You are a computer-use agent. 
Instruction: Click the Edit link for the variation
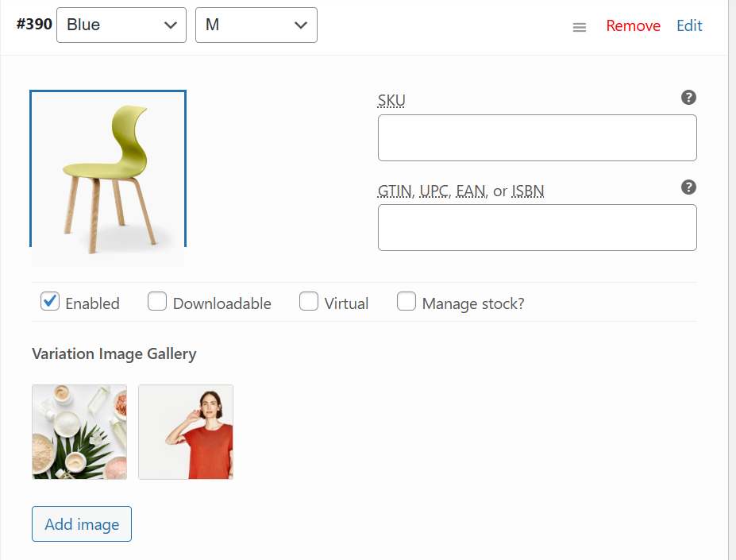(x=689, y=26)
